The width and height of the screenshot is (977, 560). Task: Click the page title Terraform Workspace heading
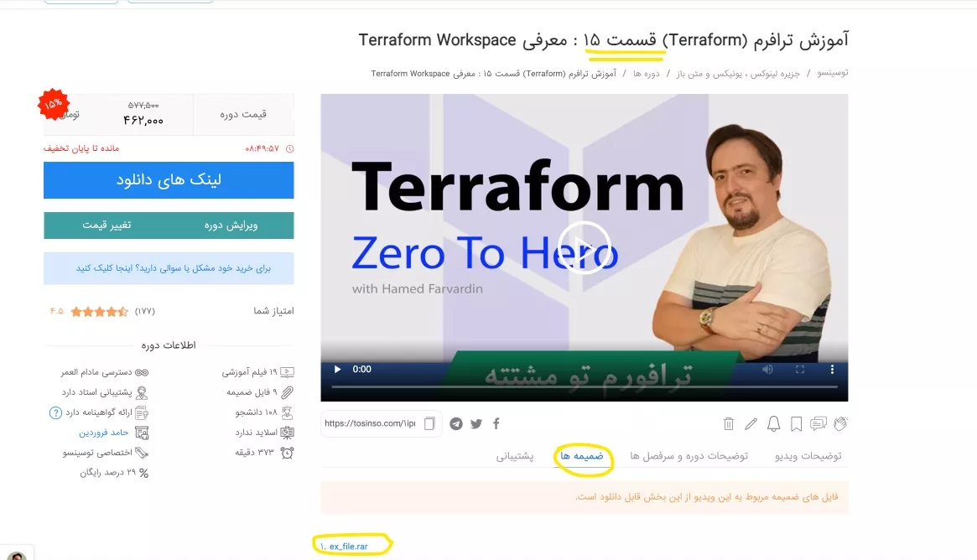[603, 40]
